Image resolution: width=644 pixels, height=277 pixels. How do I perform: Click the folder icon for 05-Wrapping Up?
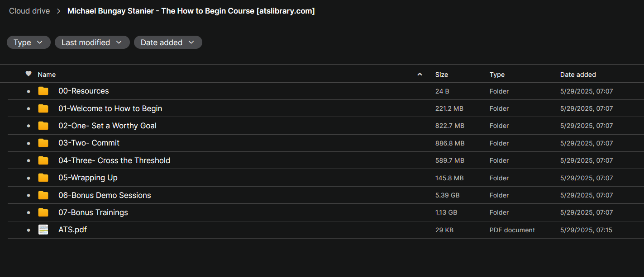point(43,178)
